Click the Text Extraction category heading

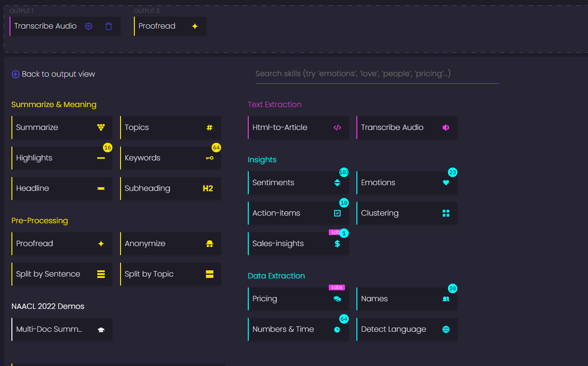(x=274, y=105)
